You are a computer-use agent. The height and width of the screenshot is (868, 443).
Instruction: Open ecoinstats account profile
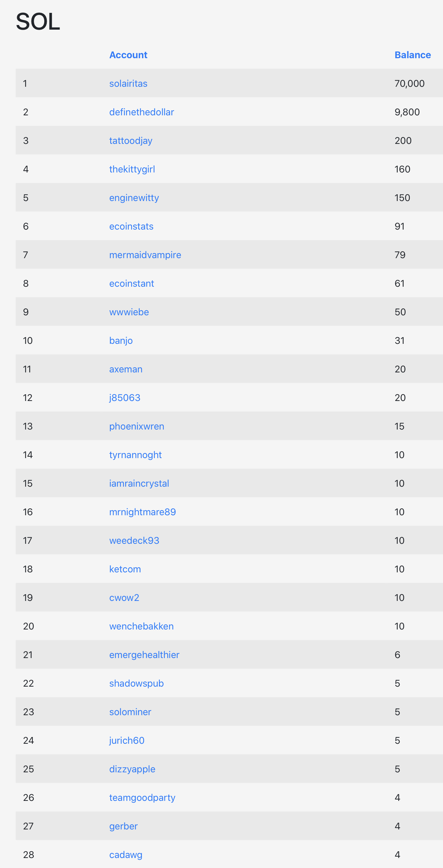point(131,226)
